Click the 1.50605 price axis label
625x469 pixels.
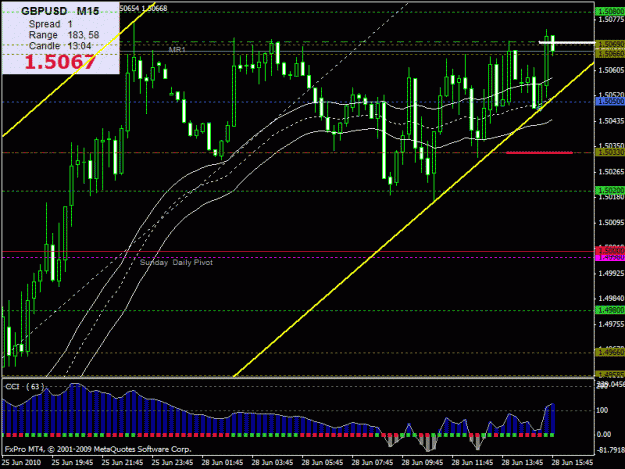coord(611,70)
